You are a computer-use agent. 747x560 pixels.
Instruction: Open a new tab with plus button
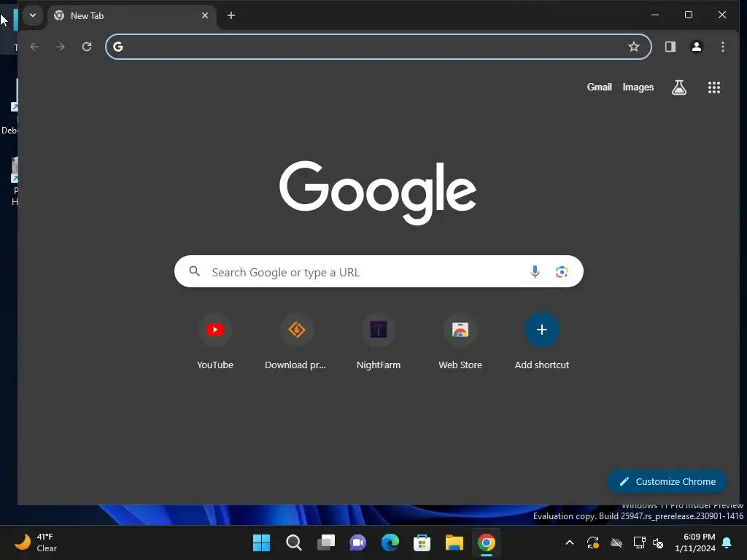tap(231, 16)
